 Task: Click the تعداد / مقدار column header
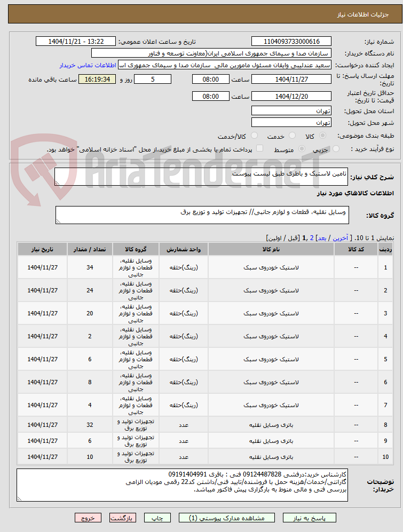click(x=90, y=249)
